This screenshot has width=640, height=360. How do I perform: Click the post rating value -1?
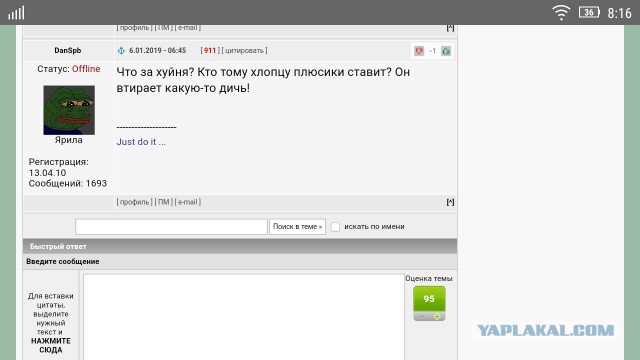[432, 51]
